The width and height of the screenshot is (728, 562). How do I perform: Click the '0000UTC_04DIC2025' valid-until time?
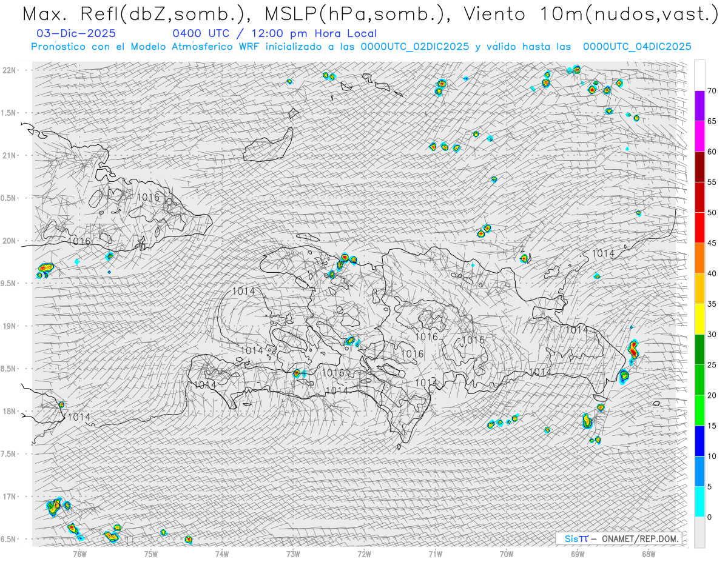[637, 47]
